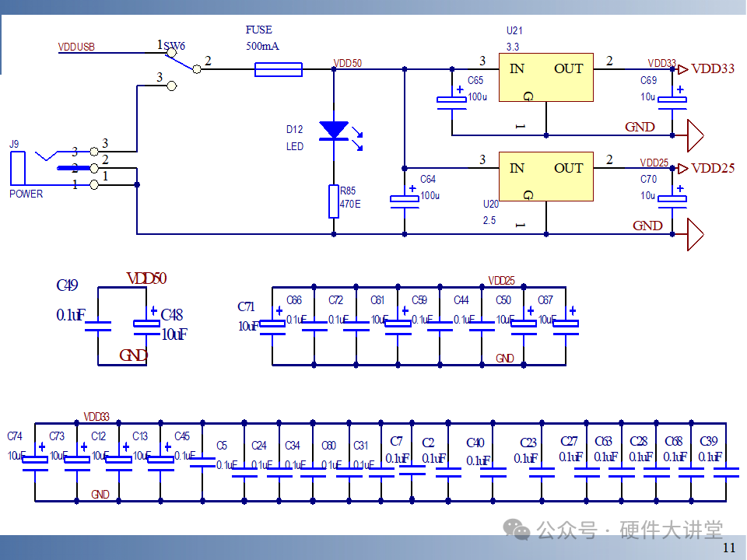Select the C40 designator
The image size is (747, 560).
point(475,443)
